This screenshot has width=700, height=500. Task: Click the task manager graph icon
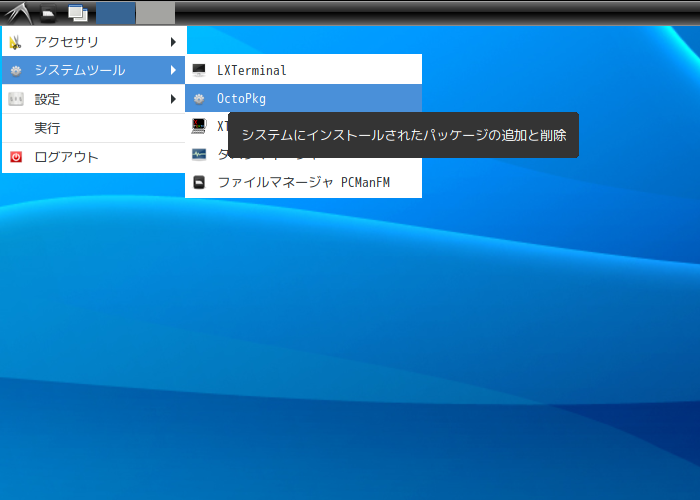click(199, 154)
